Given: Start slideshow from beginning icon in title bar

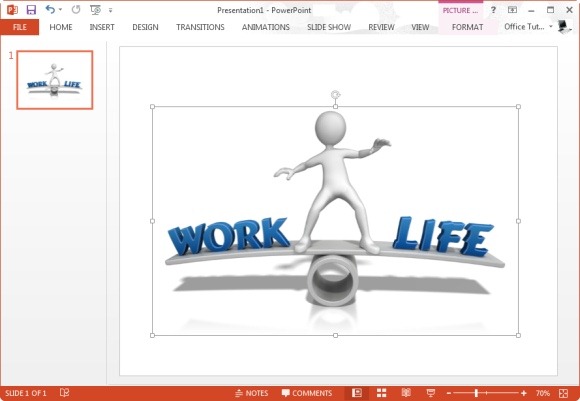Looking at the screenshot, I should pyautogui.click(x=95, y=10).
